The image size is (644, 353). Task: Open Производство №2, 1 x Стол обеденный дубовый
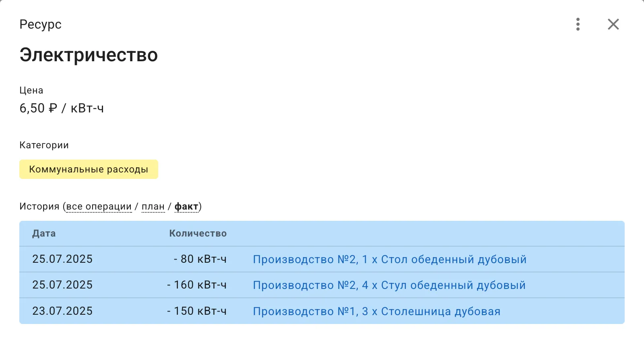point(389,259)
